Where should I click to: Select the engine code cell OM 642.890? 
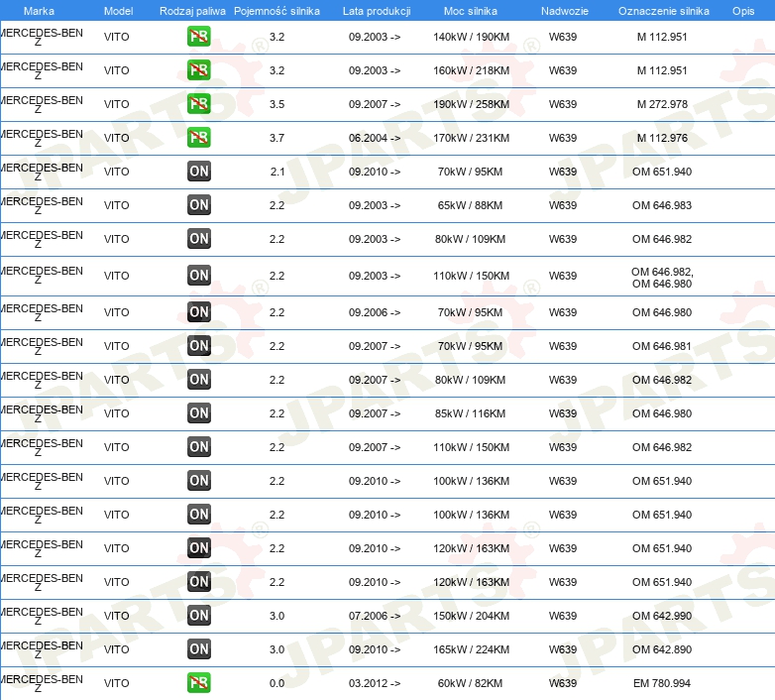662,649
